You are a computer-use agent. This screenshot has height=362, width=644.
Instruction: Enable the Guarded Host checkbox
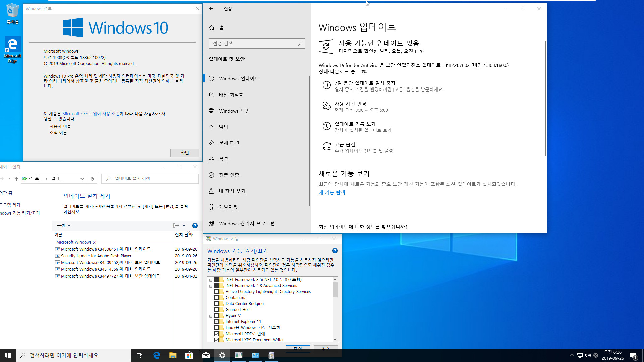tap(216, 310)
